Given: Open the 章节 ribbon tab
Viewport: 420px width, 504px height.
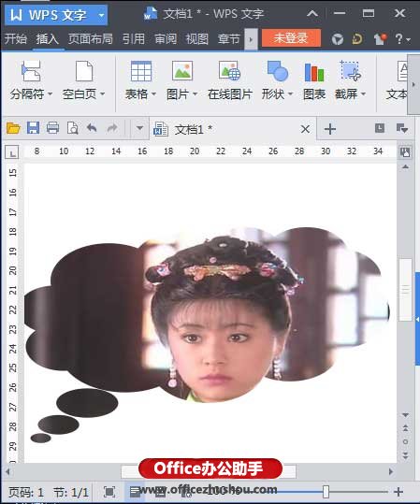Looking at the screenshot, I should pyautogui.click(x=229, y=39).
